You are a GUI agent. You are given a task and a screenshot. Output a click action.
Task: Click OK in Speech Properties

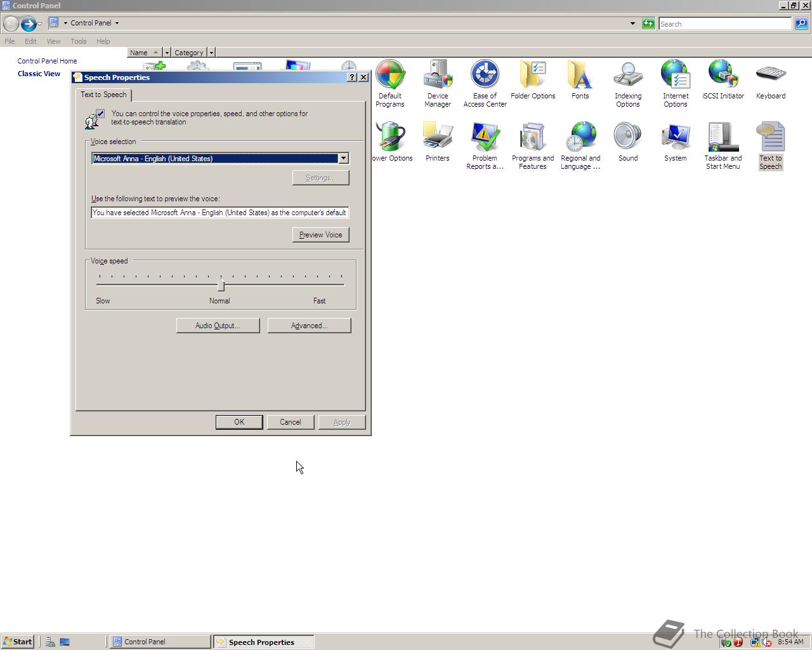coord(239,422)
